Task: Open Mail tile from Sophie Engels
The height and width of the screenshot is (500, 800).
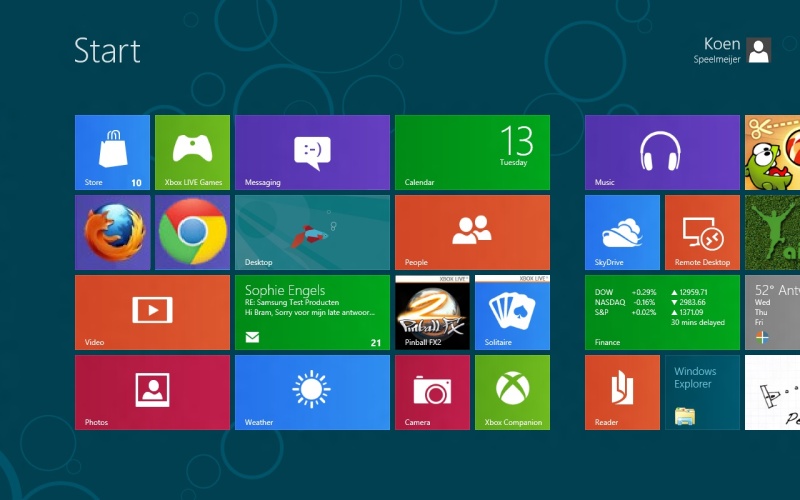Action: coord(312,312)
